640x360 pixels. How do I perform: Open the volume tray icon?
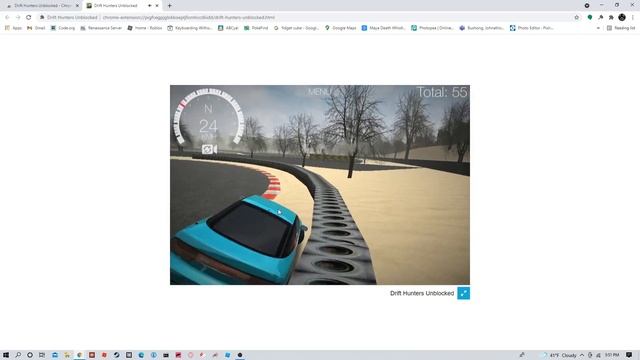598,355
